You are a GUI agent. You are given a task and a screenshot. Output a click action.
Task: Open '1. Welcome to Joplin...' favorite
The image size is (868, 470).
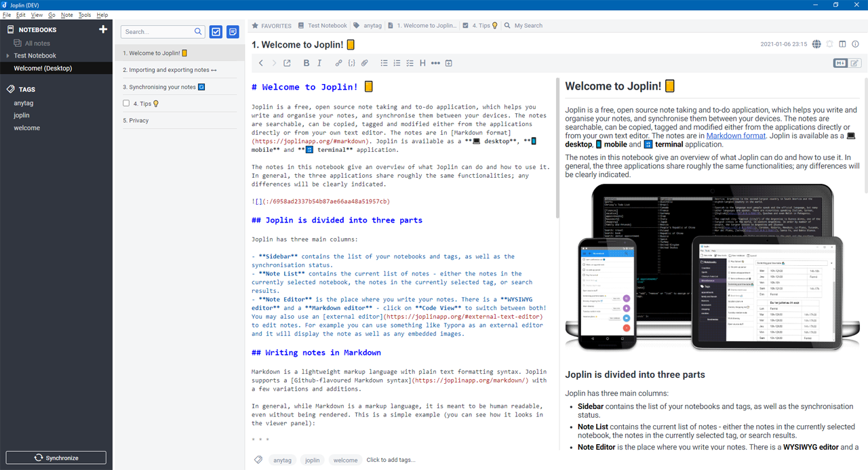pyautogui.click(x=422, y=26)
